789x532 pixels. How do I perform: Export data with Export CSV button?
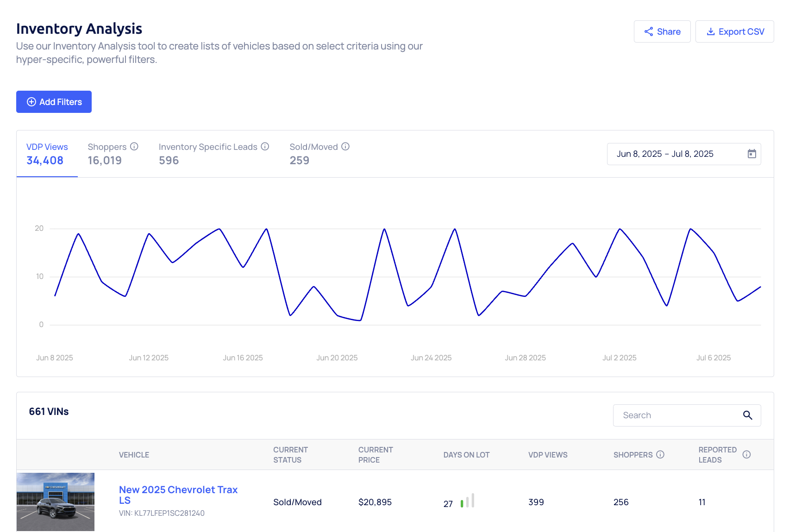coord(734,31)
